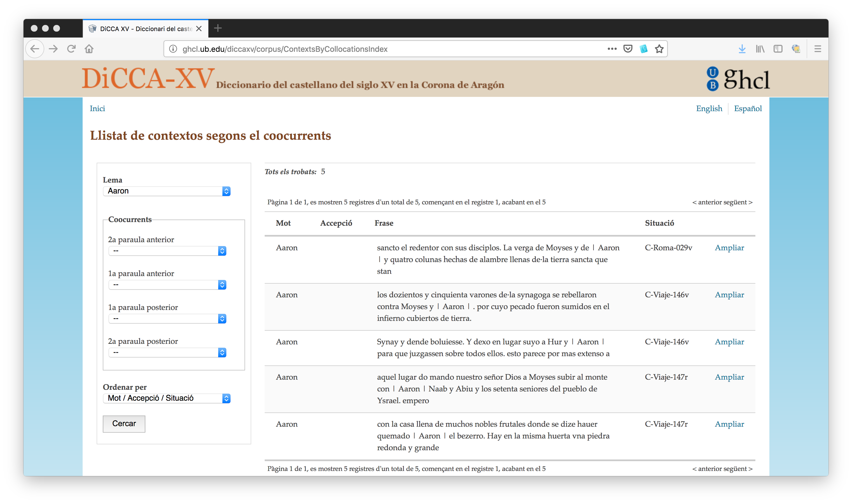Viewport: 852px width, 504px height.
Task: Open page actions three-dots menu
Action: tap(612, 49)
